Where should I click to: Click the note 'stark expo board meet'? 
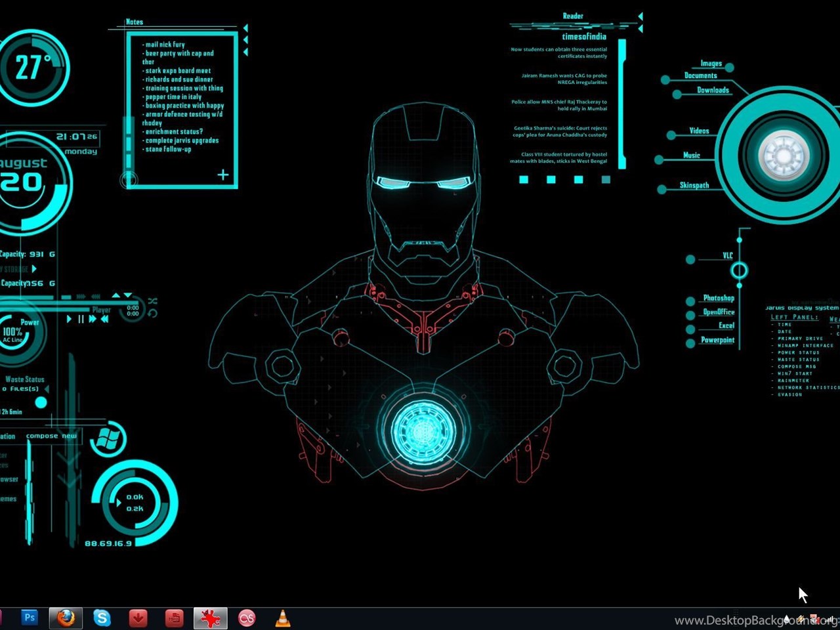(177, 71)
